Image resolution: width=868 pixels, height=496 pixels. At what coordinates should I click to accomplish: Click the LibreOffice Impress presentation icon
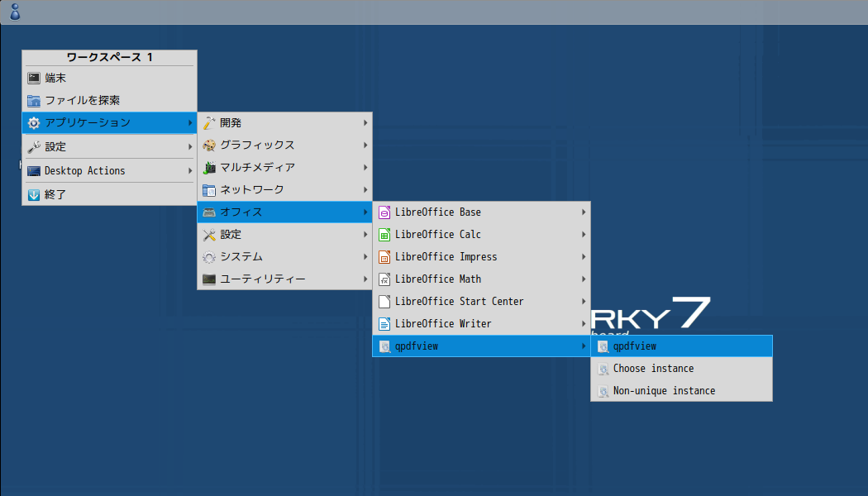(x=384, y=257)
